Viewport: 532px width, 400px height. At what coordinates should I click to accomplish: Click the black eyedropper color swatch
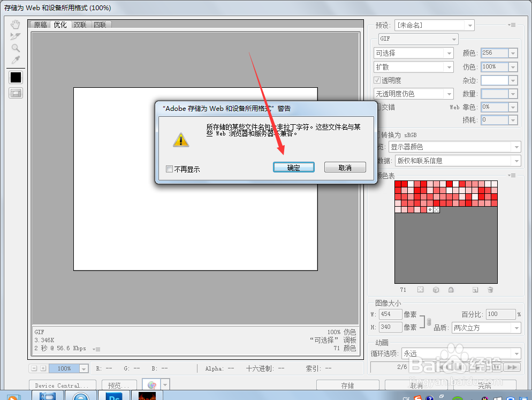16,78
